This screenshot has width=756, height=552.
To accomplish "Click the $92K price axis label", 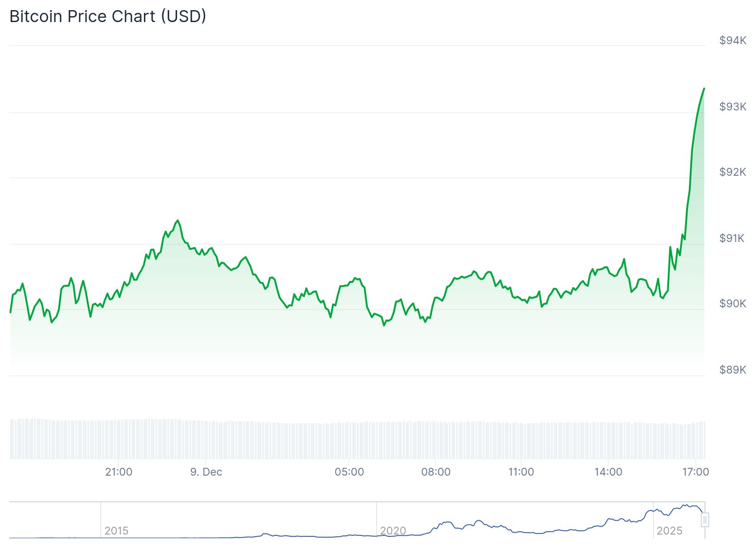I will coord(733,172).
